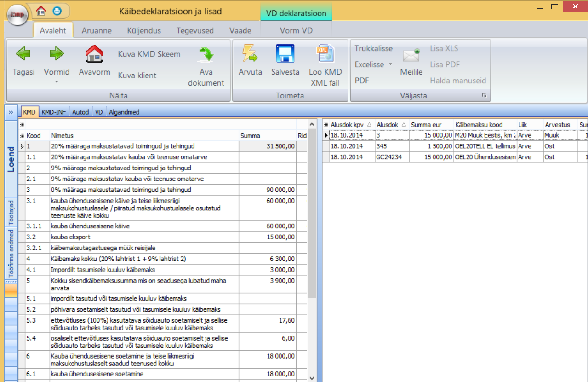Click the round Emp application logo button
The width and height of the screenshot is (588, 382).
pos(17,14)
